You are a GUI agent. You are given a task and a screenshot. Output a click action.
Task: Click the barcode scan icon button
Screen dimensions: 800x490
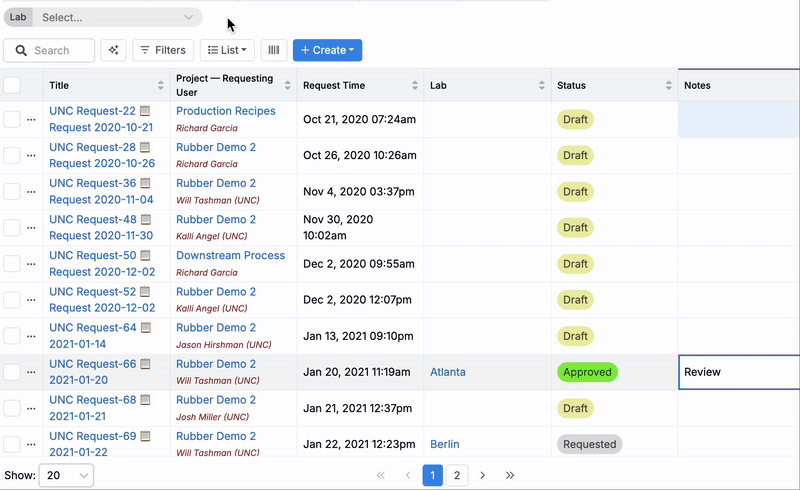(x=273, y=50)
